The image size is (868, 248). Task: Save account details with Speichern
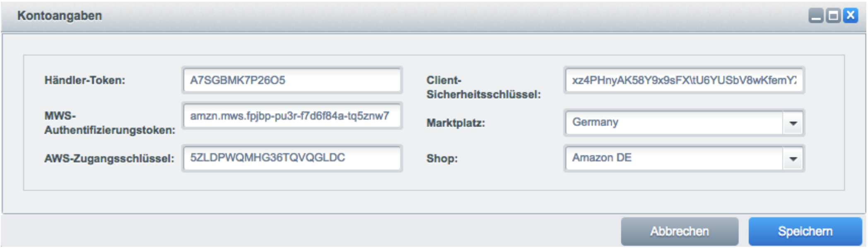click(805, 231)
